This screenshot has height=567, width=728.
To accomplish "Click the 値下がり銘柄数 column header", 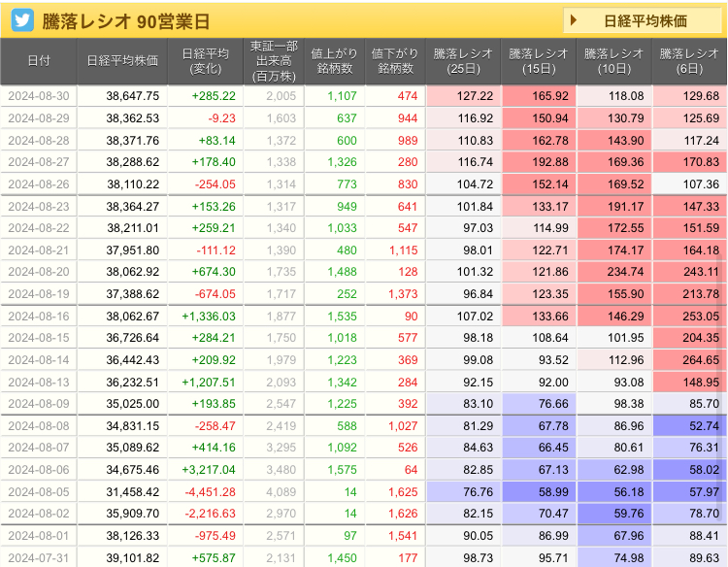I will [395, 61].
